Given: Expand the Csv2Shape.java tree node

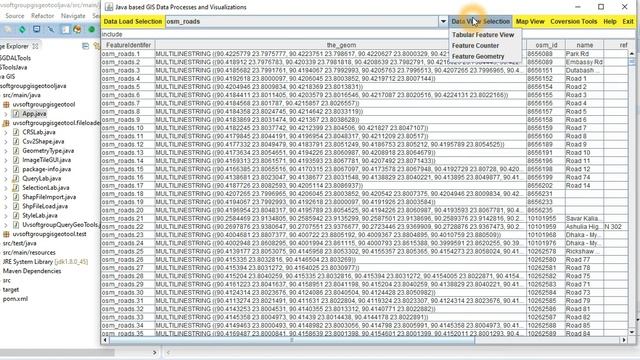Looking at the screenshot, I should tap(6, 142).
